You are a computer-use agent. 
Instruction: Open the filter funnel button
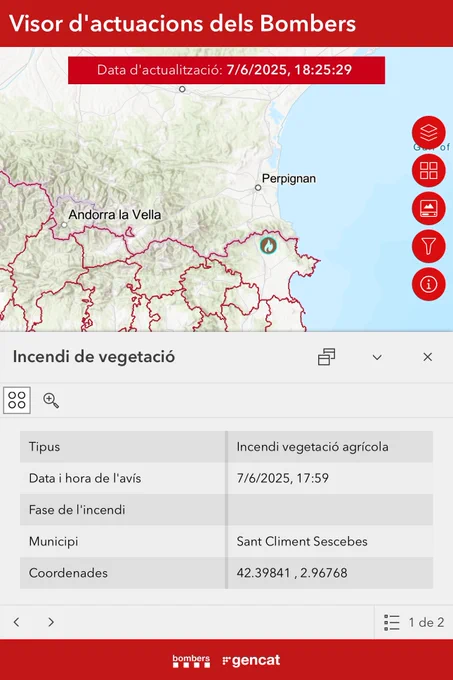[x=428, y=246]
